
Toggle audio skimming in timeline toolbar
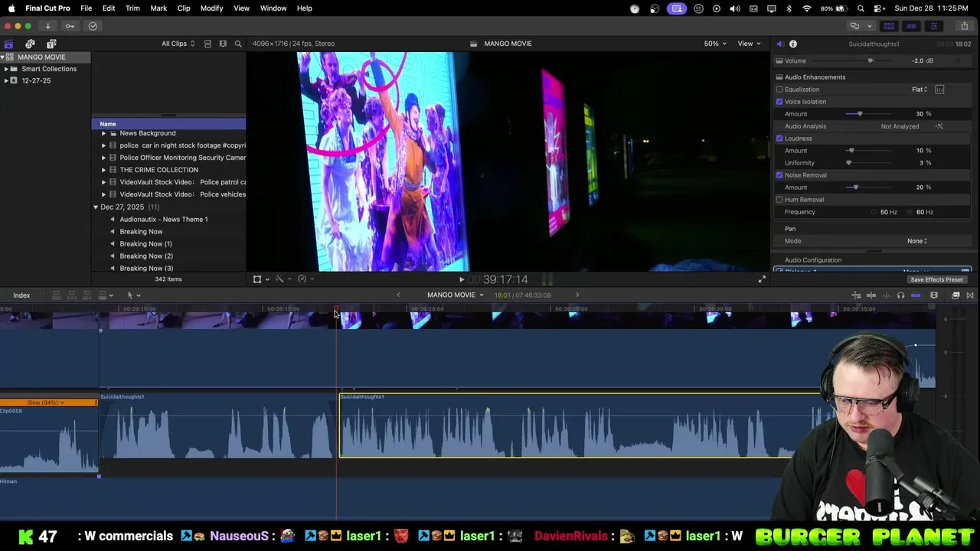886,295
